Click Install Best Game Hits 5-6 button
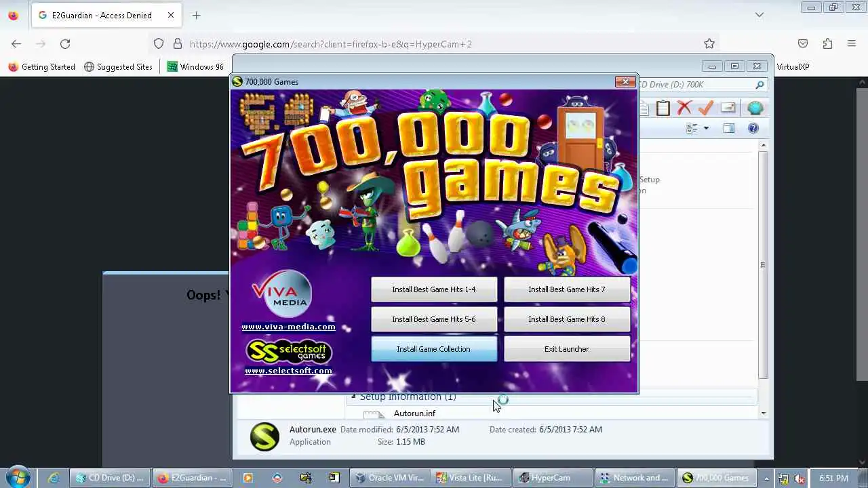 click(x=434, y=319)
